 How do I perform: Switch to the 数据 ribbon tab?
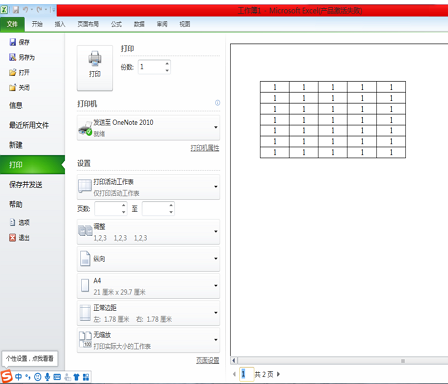pyautogui.click(x=139, y=24)
